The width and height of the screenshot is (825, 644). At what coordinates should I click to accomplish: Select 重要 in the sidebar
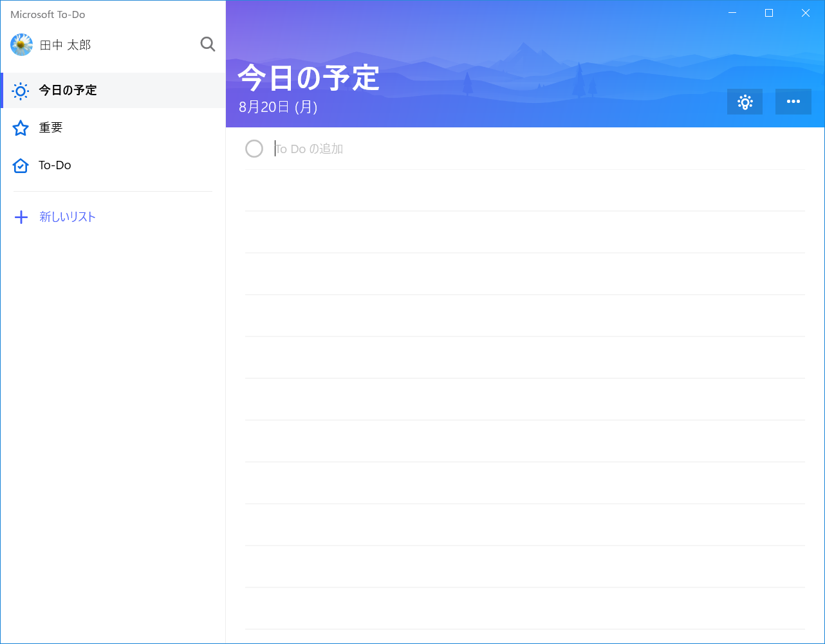(x=50, y=128)
